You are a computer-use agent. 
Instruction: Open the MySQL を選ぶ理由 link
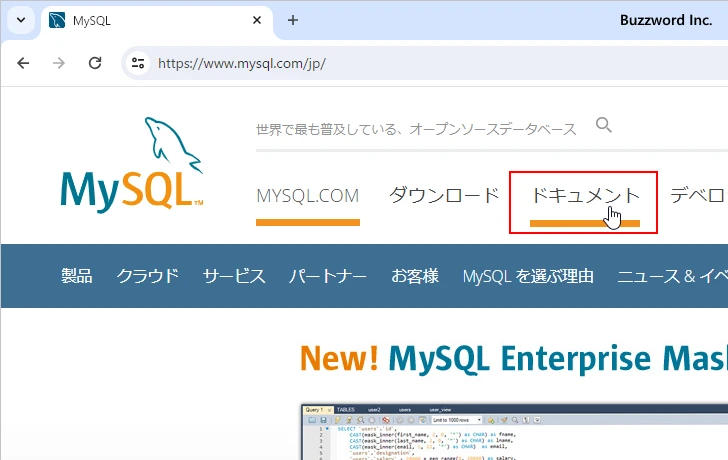point(528,276)
